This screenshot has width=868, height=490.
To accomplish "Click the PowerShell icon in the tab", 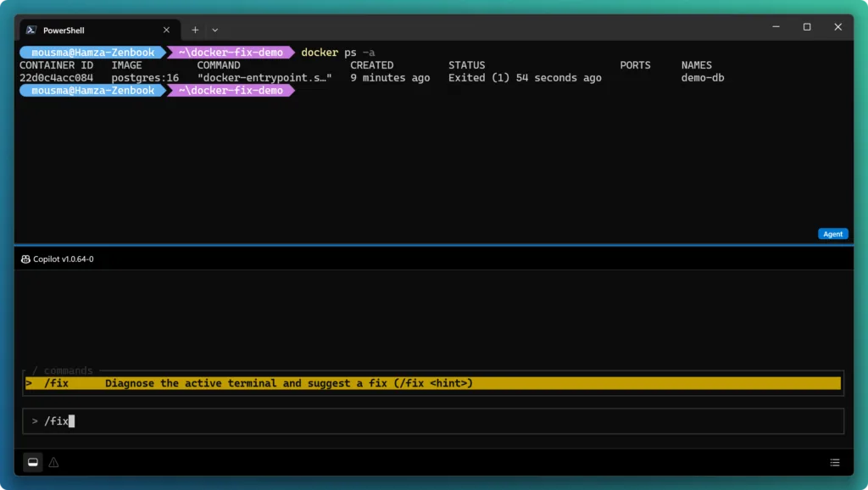I will (x=31, y=30).
